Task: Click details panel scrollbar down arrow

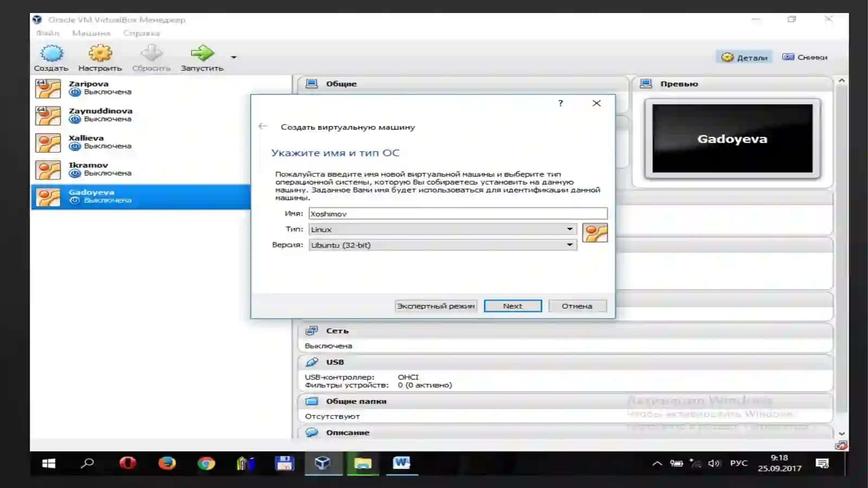Action: (x=841, y=434)
